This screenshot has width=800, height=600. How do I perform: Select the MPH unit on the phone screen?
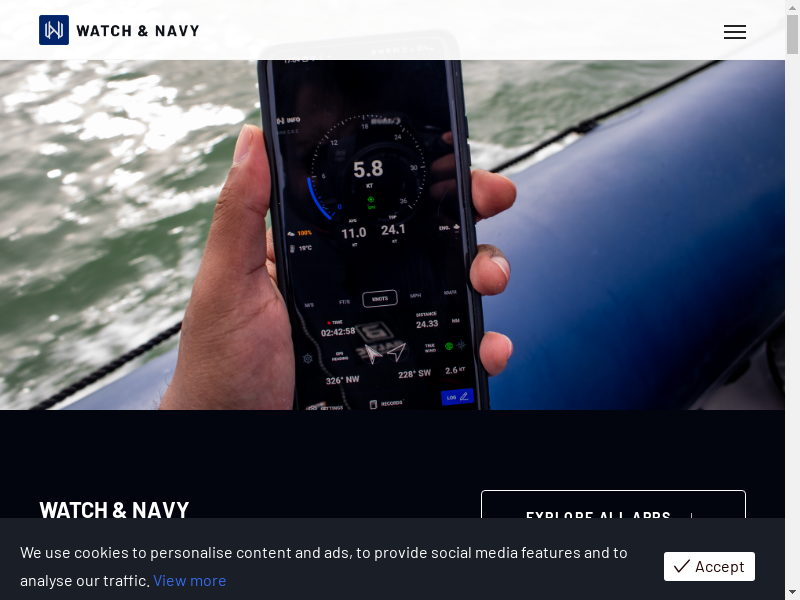pyautogui.click(x=415, y=295)
